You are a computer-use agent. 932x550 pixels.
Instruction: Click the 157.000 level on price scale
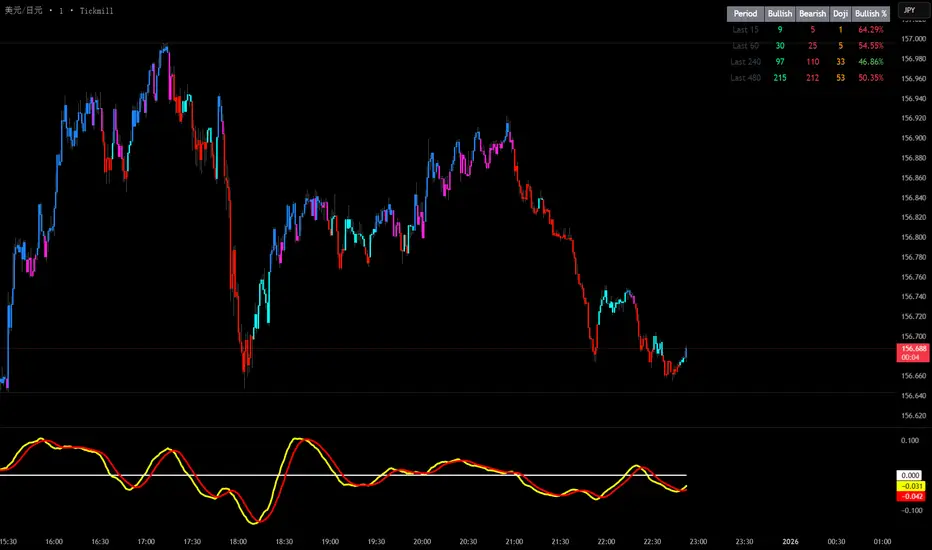913,39
